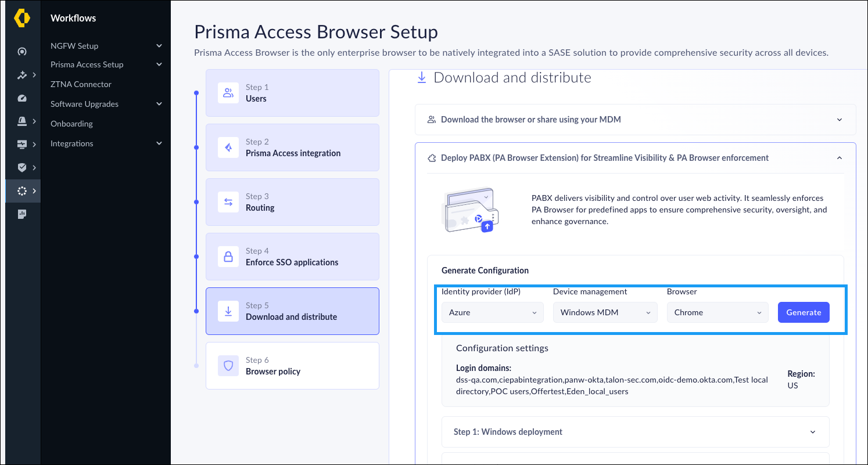Open the Device management Windows MDM dropdown

click(x=605, y=312)
